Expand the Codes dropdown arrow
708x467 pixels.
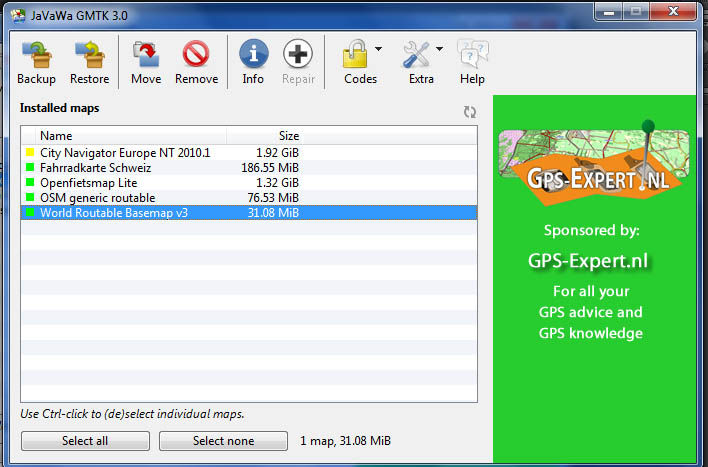click(x=379, y=49)
